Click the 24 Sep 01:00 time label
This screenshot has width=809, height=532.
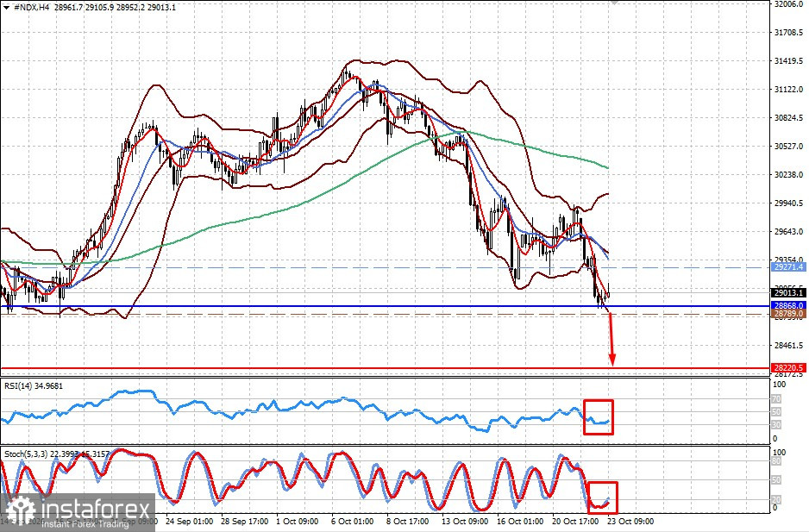pyautogui.click(x=190, y=522)
